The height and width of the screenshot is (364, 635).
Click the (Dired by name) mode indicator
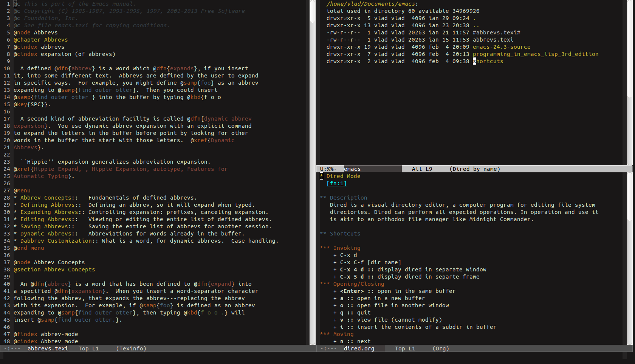tap(475, 169)
